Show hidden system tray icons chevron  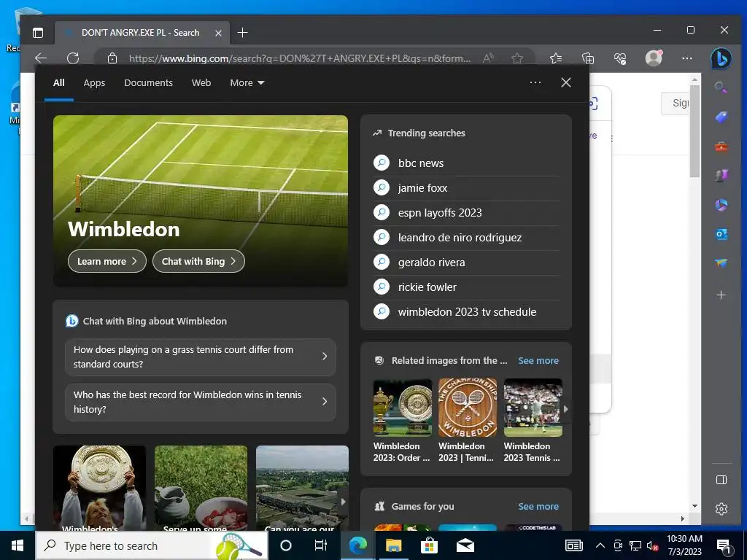(600, 545)
